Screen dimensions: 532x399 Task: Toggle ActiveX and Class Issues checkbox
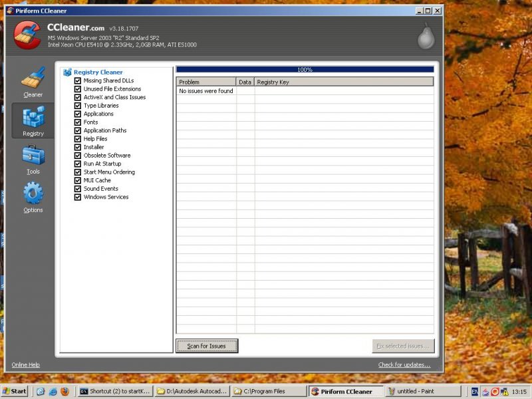point(78,97)
